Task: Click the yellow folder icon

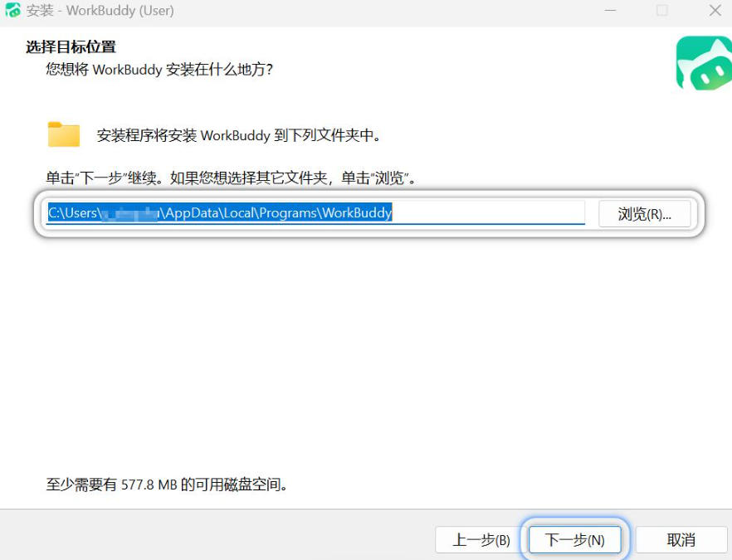Action: point(64,134)
